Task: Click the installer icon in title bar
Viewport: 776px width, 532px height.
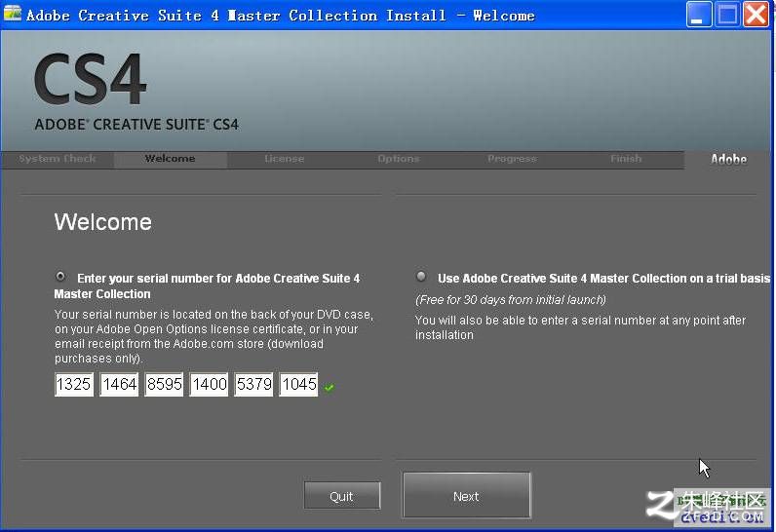Action: coord(12,14)
